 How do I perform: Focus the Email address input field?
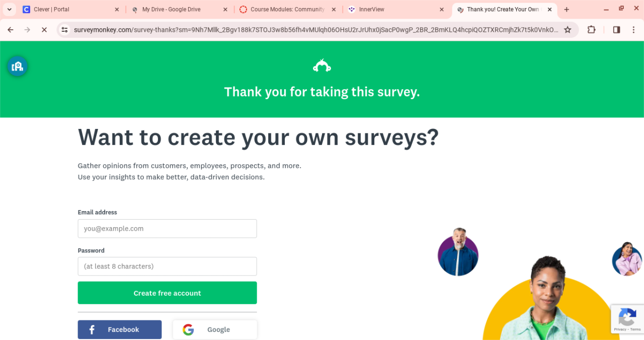click(167, 228)
